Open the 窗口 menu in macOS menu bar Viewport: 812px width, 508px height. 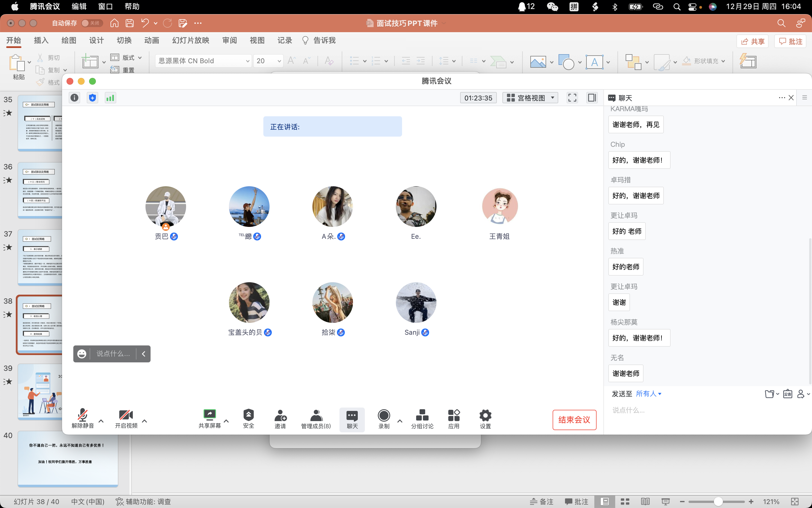point(105,6)
